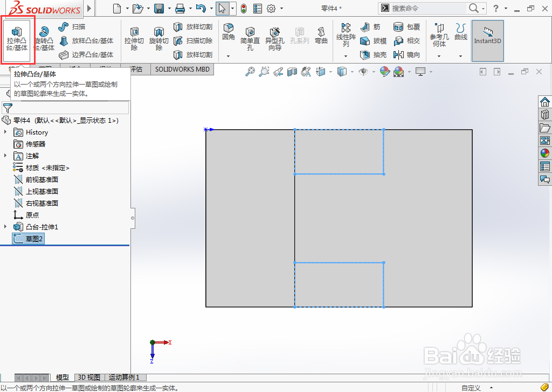552x392 pixels.
Task: Expand the 注解 (Annotations) node
Action: pos(5,156)
